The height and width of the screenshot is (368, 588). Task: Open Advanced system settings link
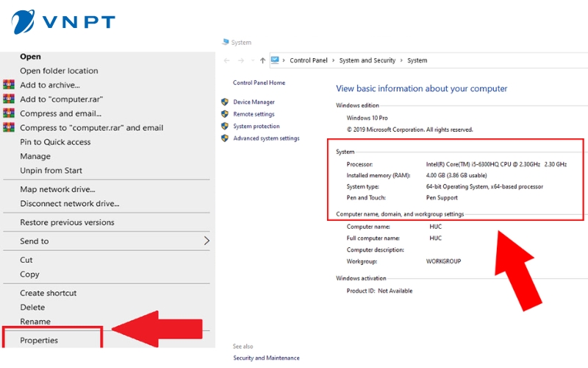coord(266,138)
